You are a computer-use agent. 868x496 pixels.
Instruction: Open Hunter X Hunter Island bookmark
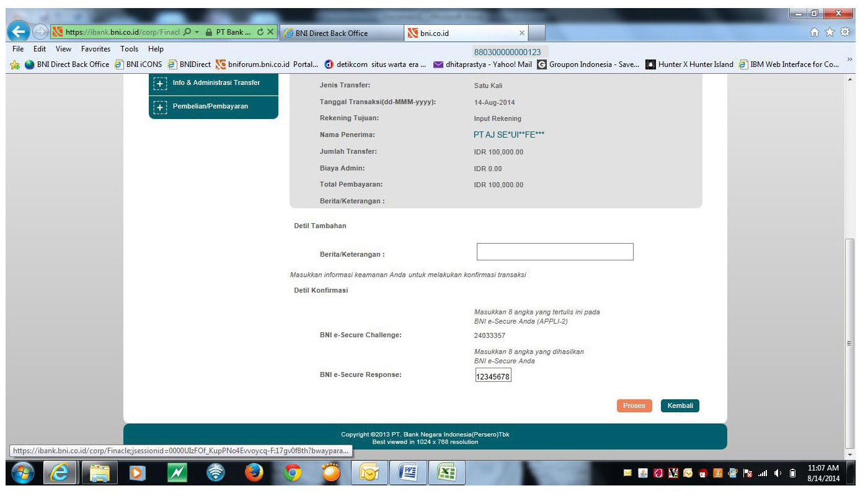(x=689, y=64)
